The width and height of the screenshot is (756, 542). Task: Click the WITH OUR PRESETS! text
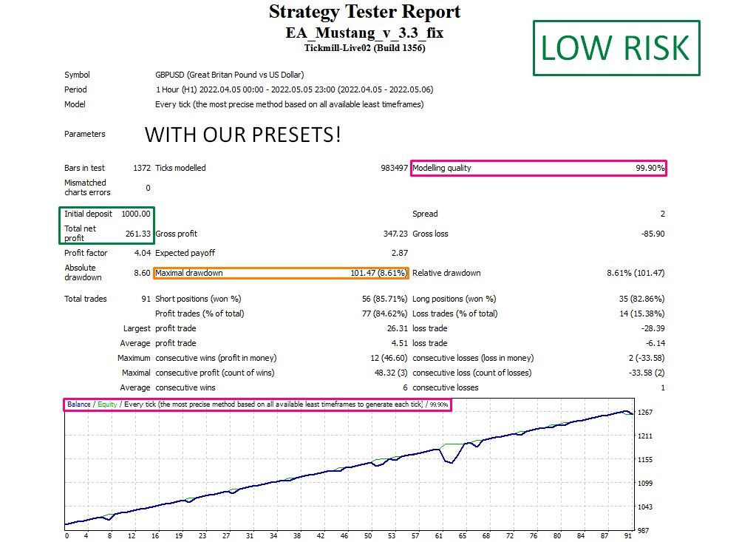click(x=242, y=135)
